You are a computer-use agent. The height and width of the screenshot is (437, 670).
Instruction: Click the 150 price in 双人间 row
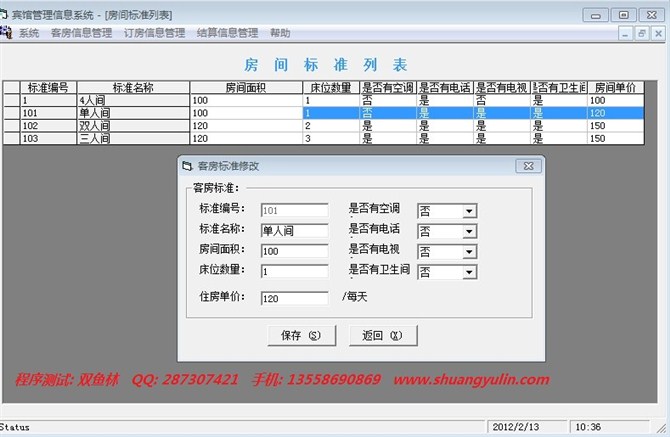(x=616, y=126)
